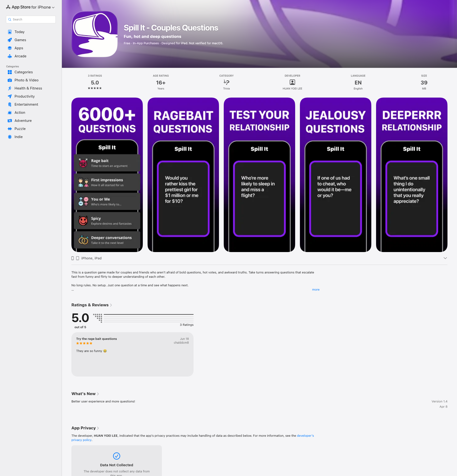Click the search magnifier icon
Screen dimensions: 457x476
pyautogui.click(x=10, y=20)
